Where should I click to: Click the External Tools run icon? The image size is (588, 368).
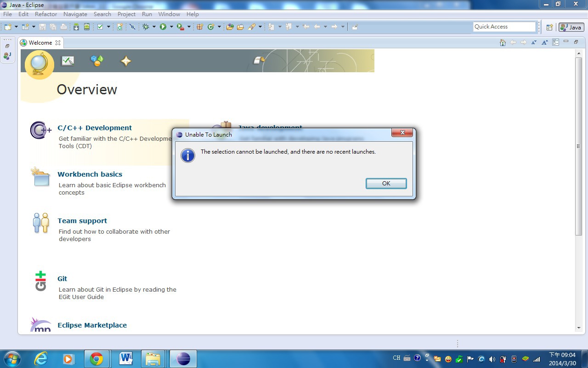[x=181, y=27]
